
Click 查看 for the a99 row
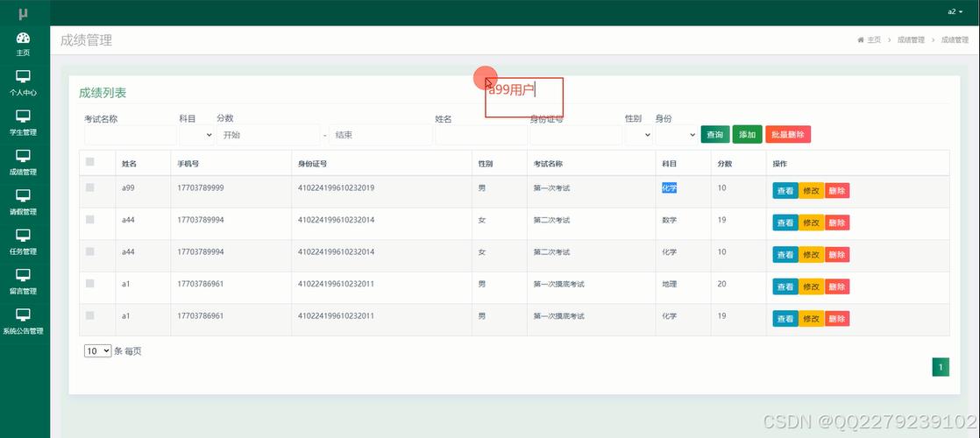pos(785,191)
